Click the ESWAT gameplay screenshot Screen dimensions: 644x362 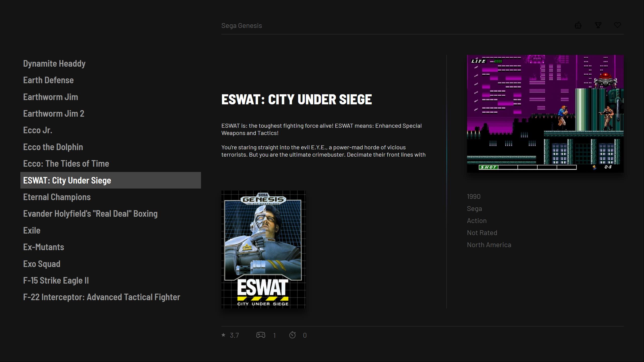tap(545, 114)
